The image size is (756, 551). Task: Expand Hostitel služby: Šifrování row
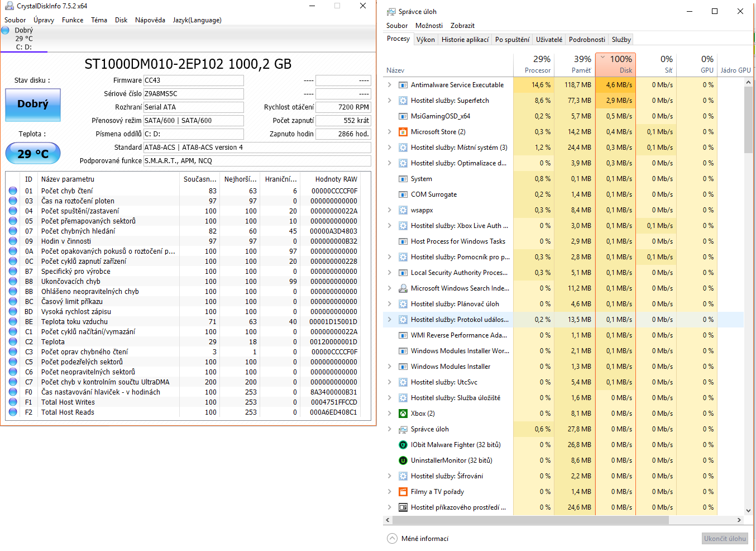[x=390, y=476]
